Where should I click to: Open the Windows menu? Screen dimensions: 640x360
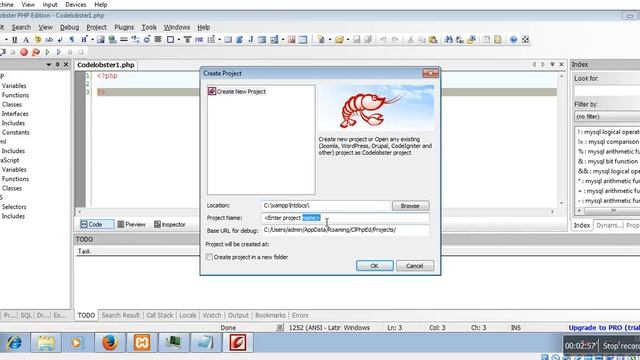(177, 27)
